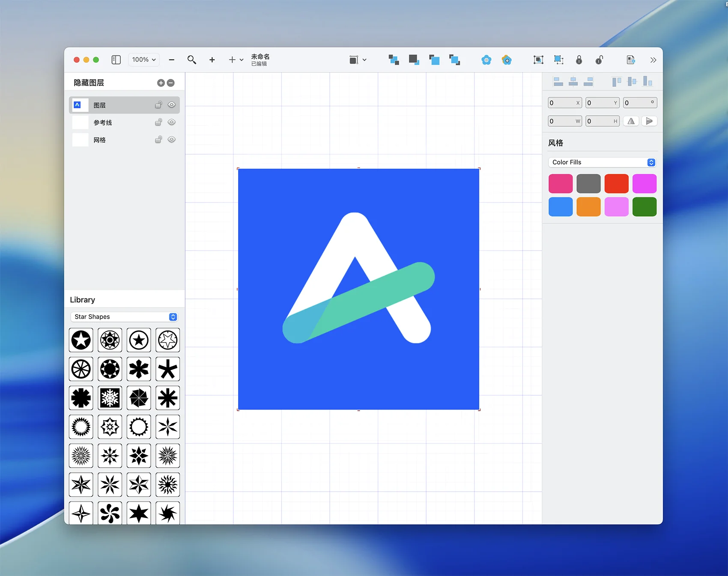The width and height of the screenshot is (728, 576).
Task: Toggle visibility of 网格 layer
Action: [x=172, y=140]
